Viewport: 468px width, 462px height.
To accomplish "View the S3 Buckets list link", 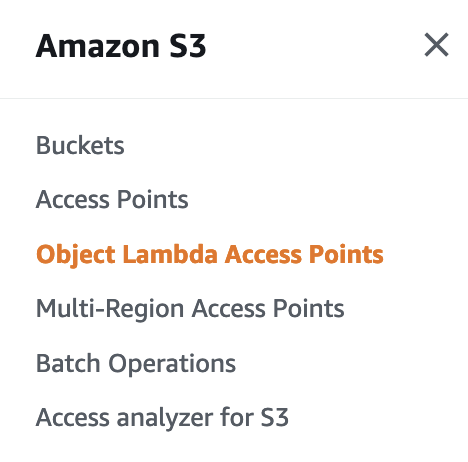I will tap(80, 145).
